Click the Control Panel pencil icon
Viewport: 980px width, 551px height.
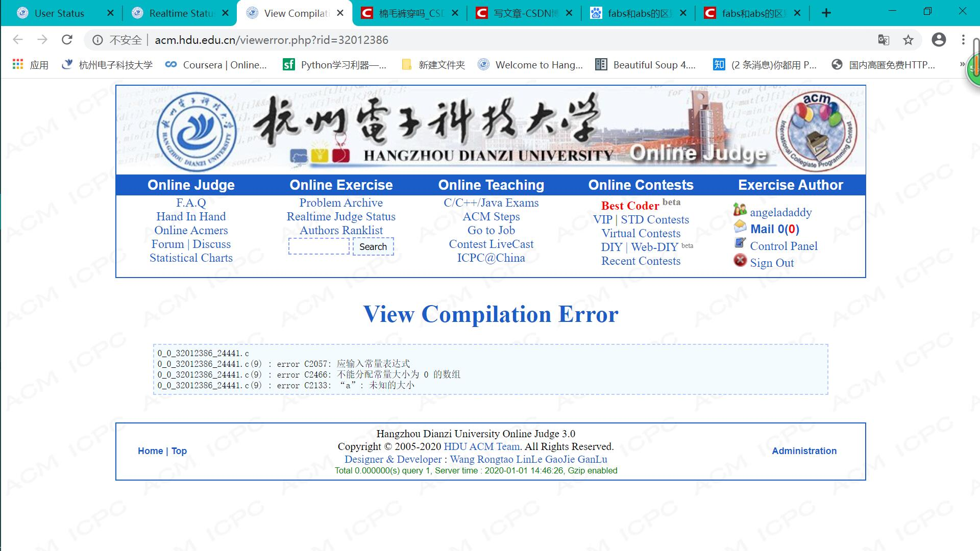[x=740, y=243]
